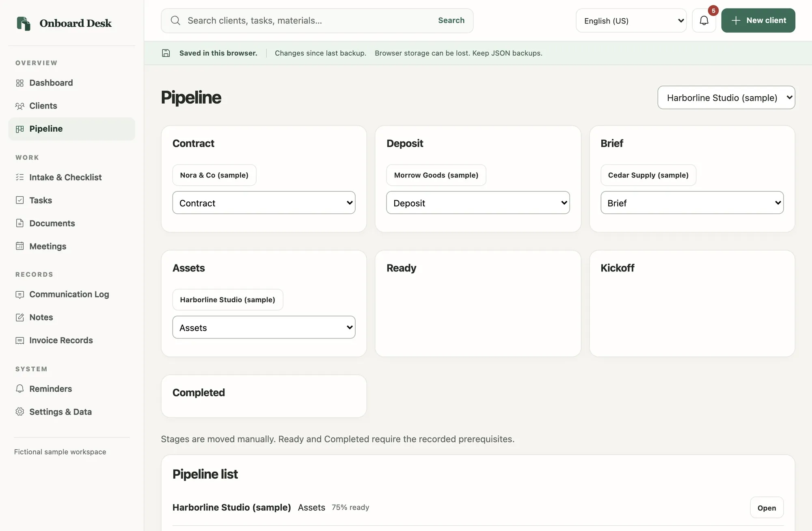812x531 pixels.
Task: Change Nora & Co stage dropdown from Contract
Action: [x=264, y=203]
